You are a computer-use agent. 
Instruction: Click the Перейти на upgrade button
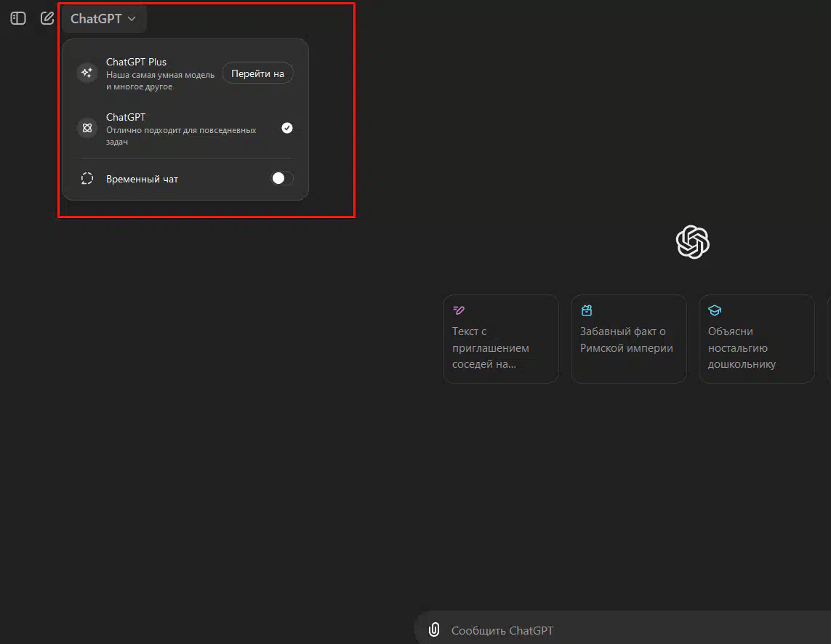(x=257, y=73)
